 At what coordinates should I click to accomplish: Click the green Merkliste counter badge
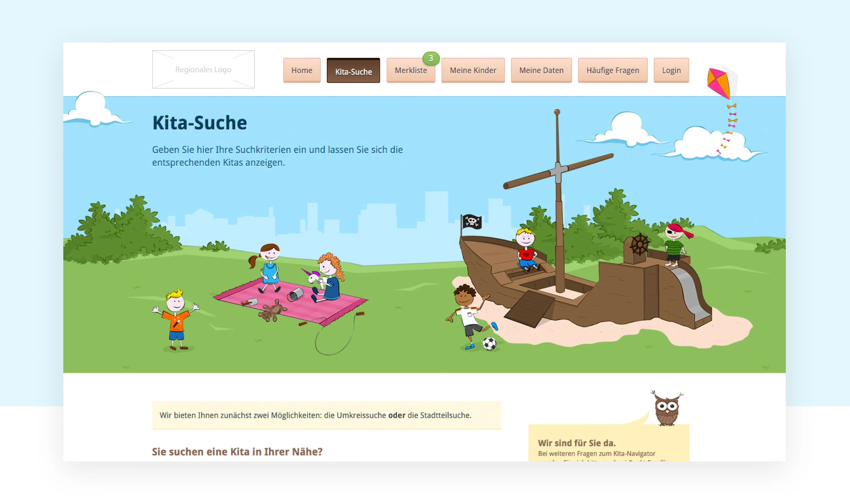pyautogui.click(x=431, y=58)
